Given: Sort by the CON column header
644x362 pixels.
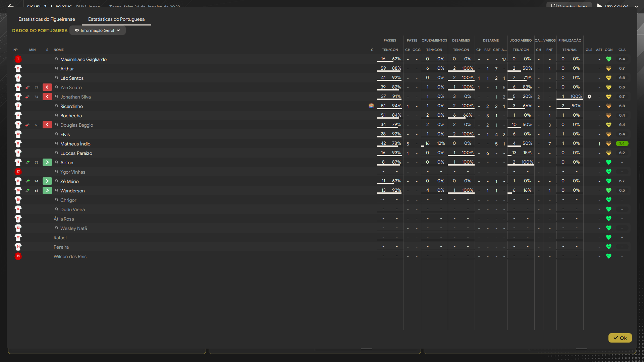Looking at the screenshot, I should click(x=608, y=50).
